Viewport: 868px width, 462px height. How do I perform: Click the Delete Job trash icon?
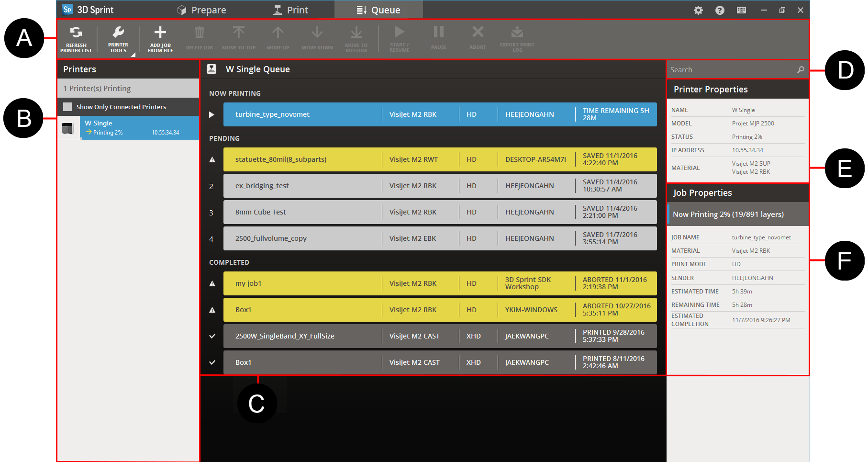[x=199, y=33]
